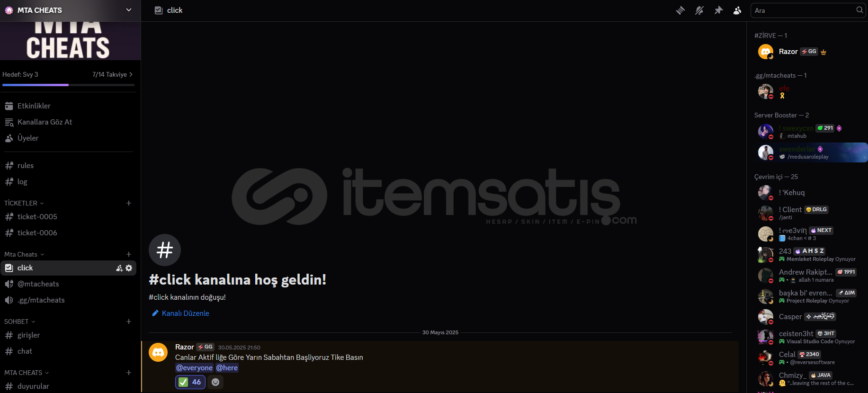Screen dimensions: 868x393
Task: Open Etkinlikler events
Action: tap(68, 106)
